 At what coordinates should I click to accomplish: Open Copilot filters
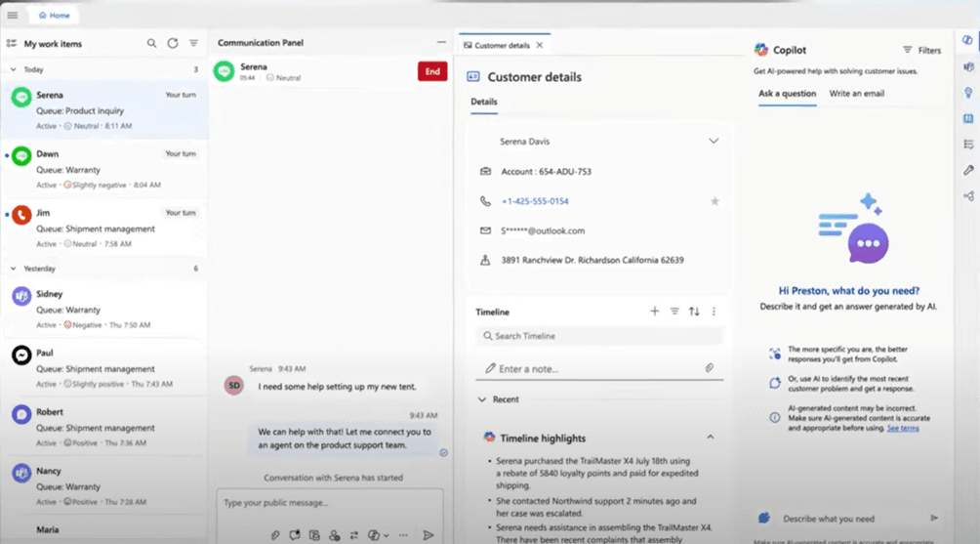coord(921,50)
